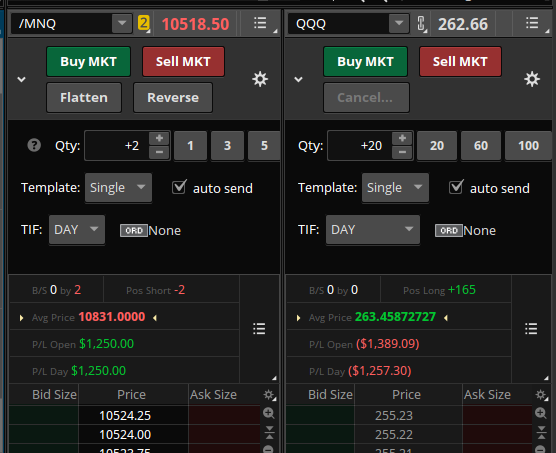
Task: Click QQQ last price 262.66
Action: (463, 24)
